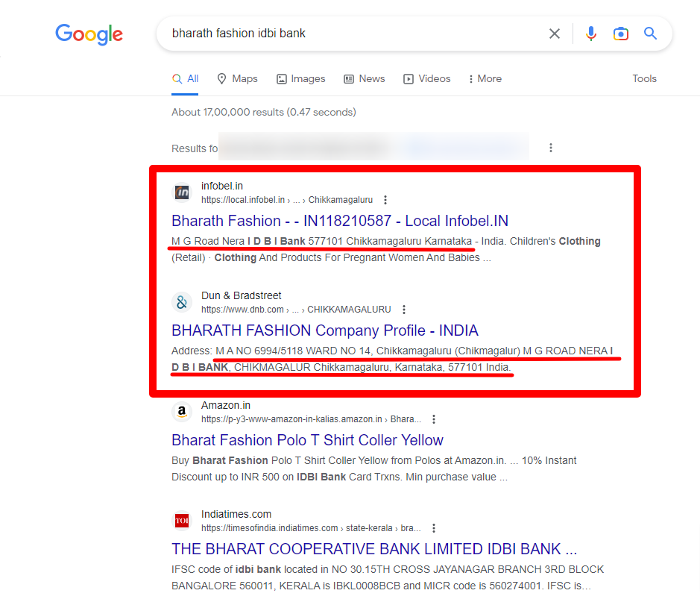This screenshot has height=605, width=700.
Task: Switch to the News tab
Action: click(365, 79)
